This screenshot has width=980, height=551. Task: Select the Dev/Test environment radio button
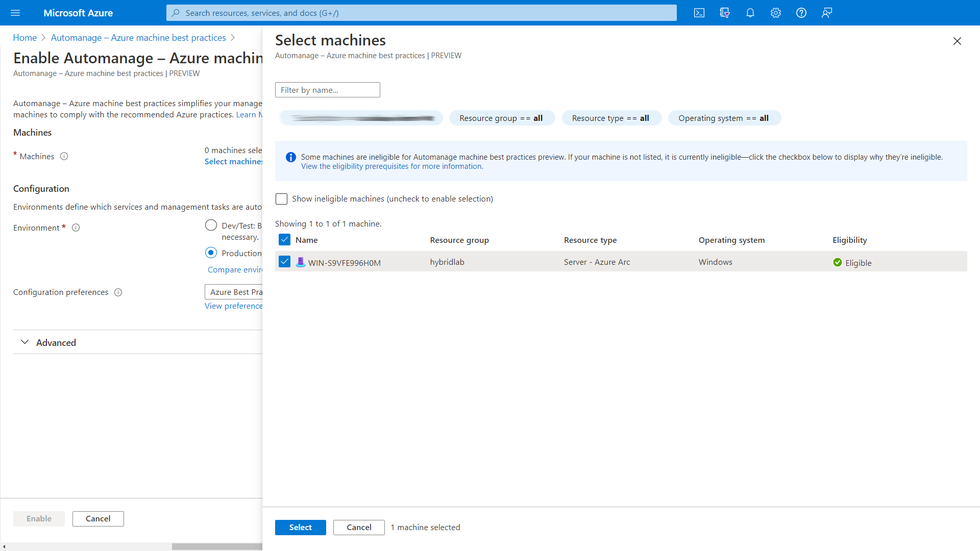[x=211, y=225]
